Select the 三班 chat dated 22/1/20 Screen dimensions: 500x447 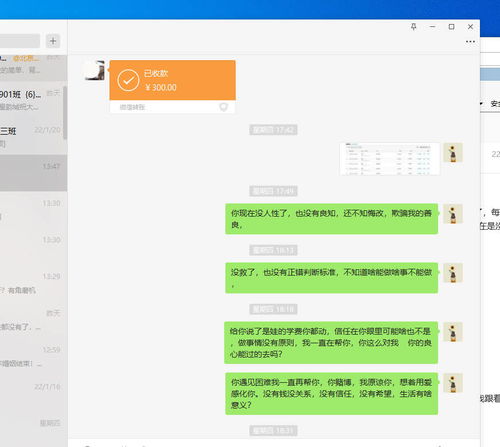point(32,137)
